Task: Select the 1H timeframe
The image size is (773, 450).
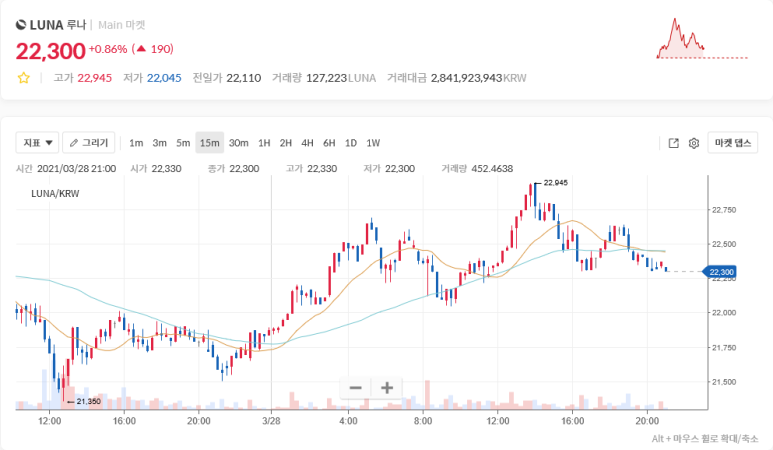Action: tap(264, 143)
